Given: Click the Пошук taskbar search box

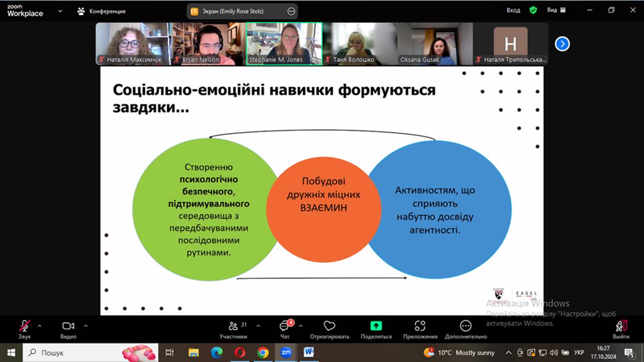Looking at the screenshot, I should point(91,352).
